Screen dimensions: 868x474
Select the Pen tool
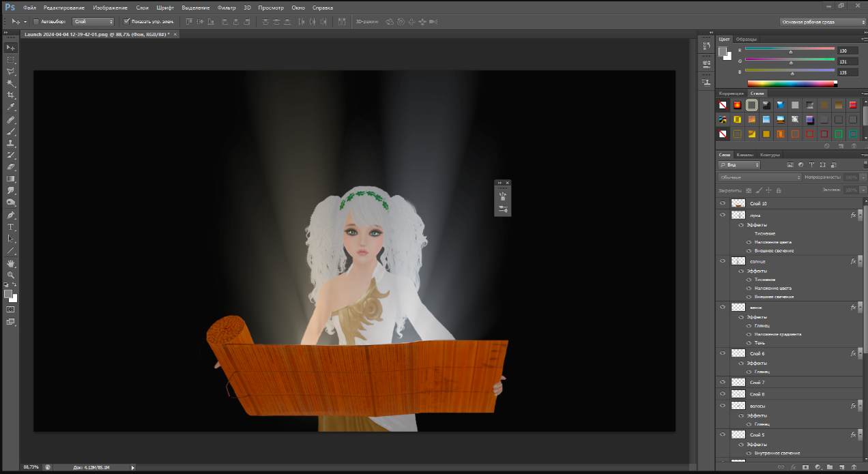click(11, 215)
